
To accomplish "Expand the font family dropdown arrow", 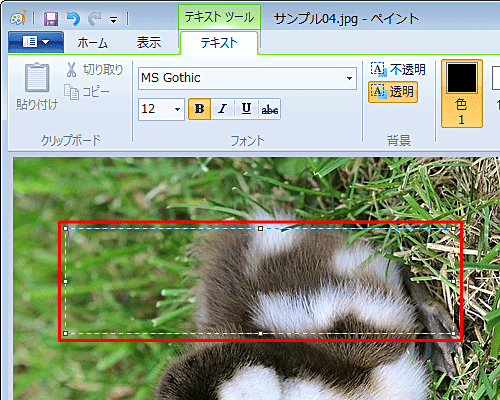I will (x=349, y=78).
